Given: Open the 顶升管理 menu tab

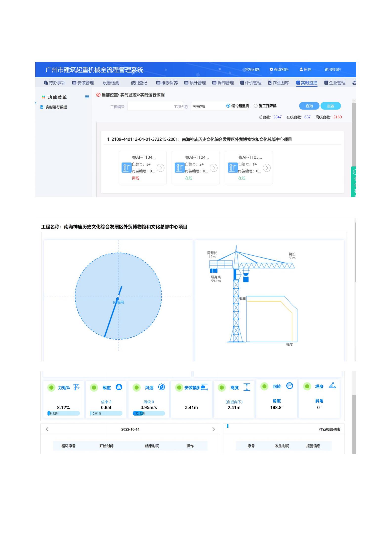Looking at the screenshot, I should click(195, 83).
